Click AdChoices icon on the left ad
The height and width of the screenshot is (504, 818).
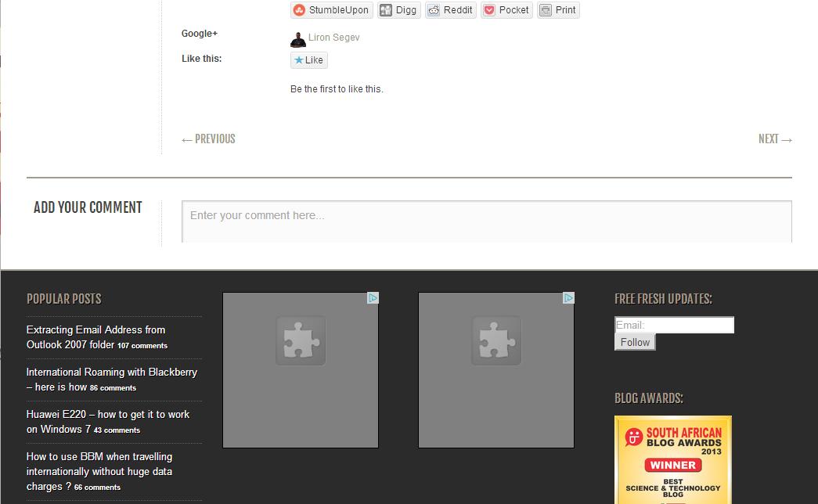[373, 298]
